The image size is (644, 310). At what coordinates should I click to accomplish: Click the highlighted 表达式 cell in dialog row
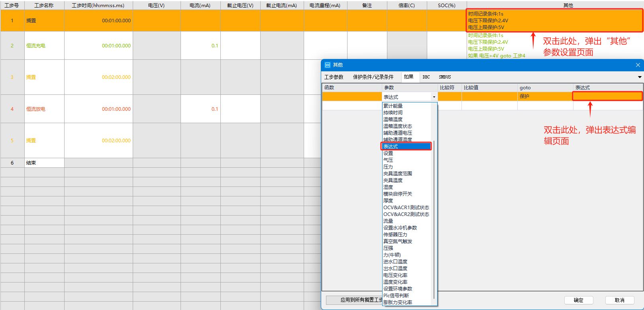click(x=607, y=96)
